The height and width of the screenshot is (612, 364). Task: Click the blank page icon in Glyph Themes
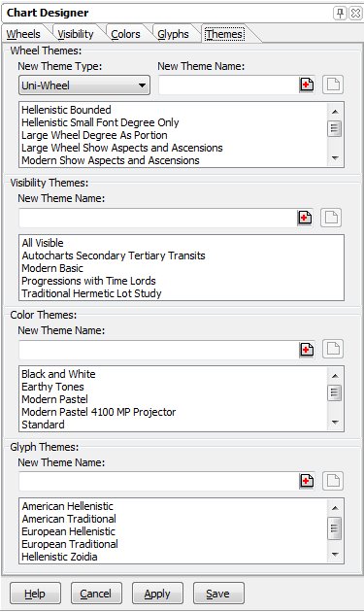(x=333, y=481)
